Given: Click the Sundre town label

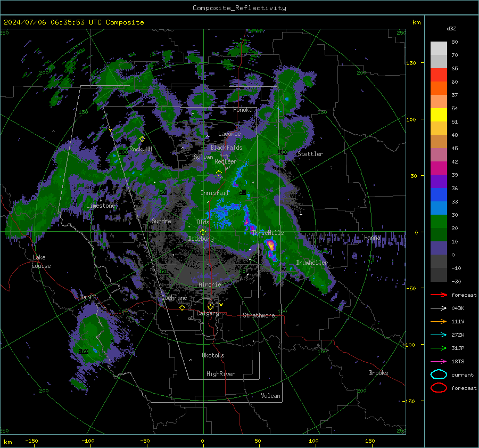Looking at the screenshot, I should 161,221.
